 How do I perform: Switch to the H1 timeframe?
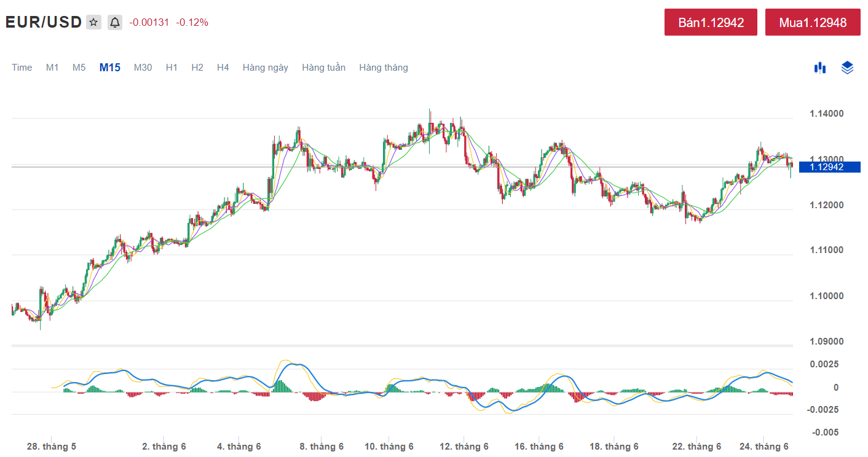(x=172, y=68)
